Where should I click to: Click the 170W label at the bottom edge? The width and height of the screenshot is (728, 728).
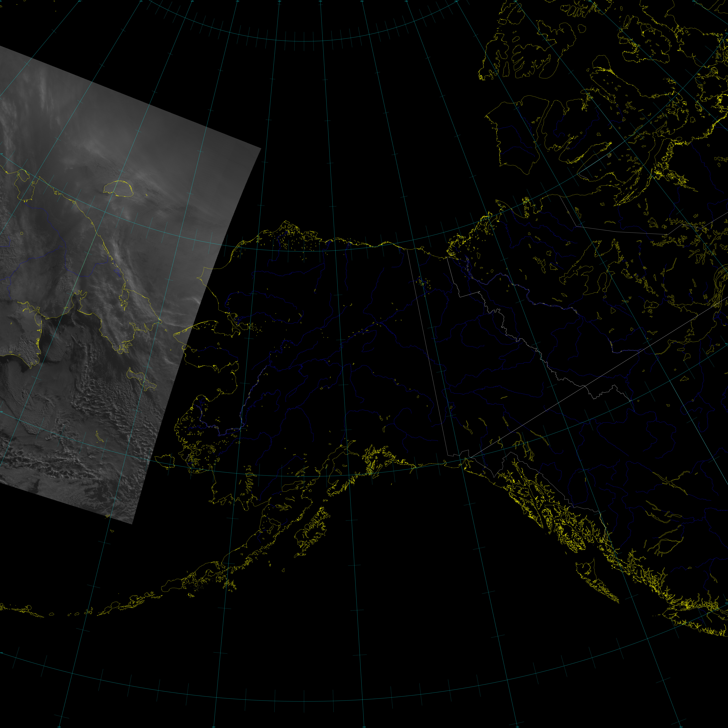[59, 727]
